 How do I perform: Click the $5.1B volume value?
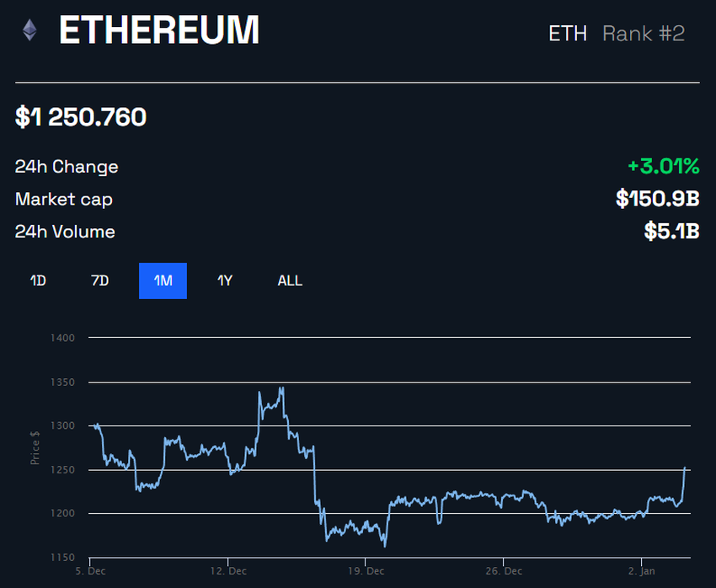(x=671, y=231)
